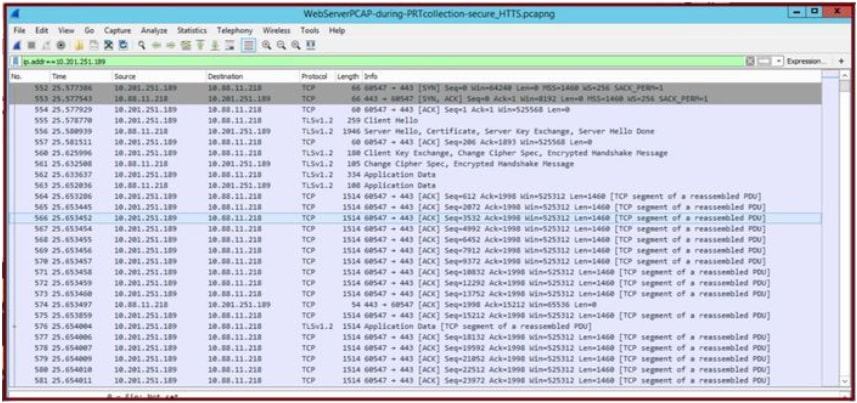The image size is (857, 403).
Task: Open capture options
Action: pos(61,45)
